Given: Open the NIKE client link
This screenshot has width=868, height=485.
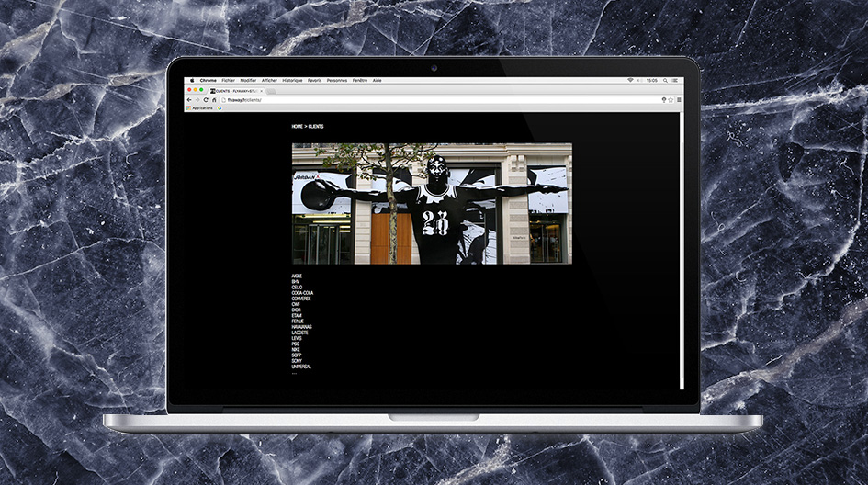Looking at the screenshot, I should (296, 349).
